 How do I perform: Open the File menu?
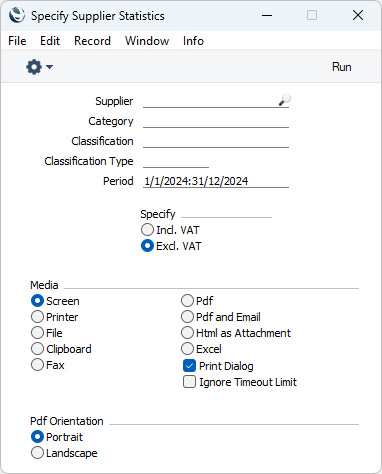click(x=17, y=41)
